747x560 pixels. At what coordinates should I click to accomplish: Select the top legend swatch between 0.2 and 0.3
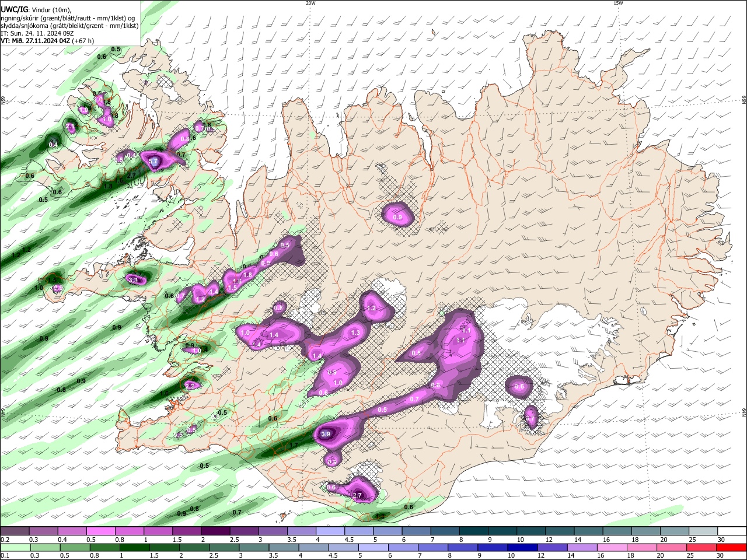15,531
